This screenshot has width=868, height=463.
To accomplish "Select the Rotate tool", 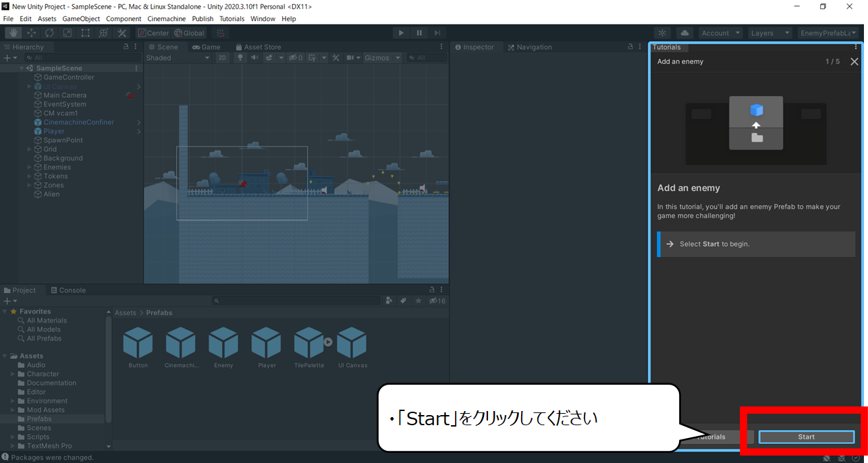I will [50, 32].
